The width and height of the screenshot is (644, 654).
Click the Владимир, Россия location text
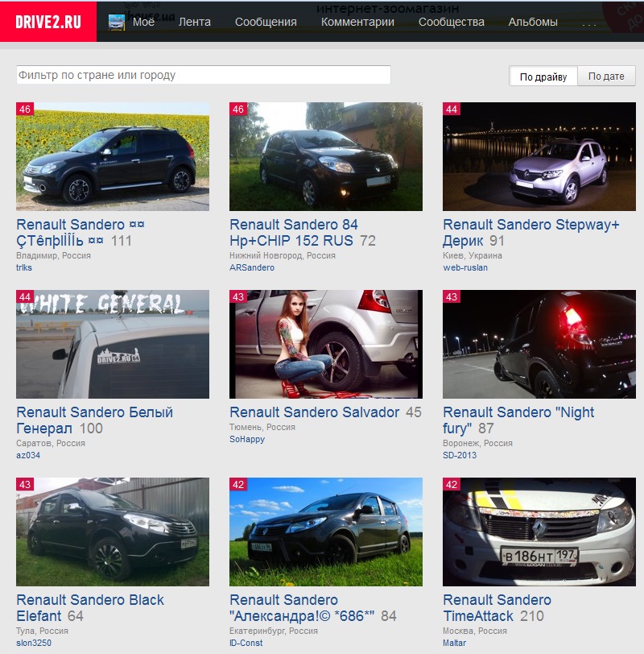[53, 255]
